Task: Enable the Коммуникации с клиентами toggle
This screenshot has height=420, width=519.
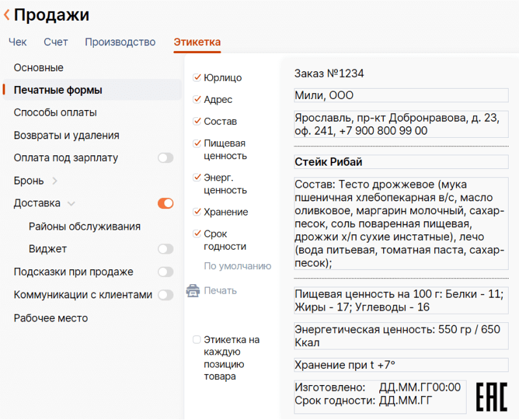Action: [165, 294]
